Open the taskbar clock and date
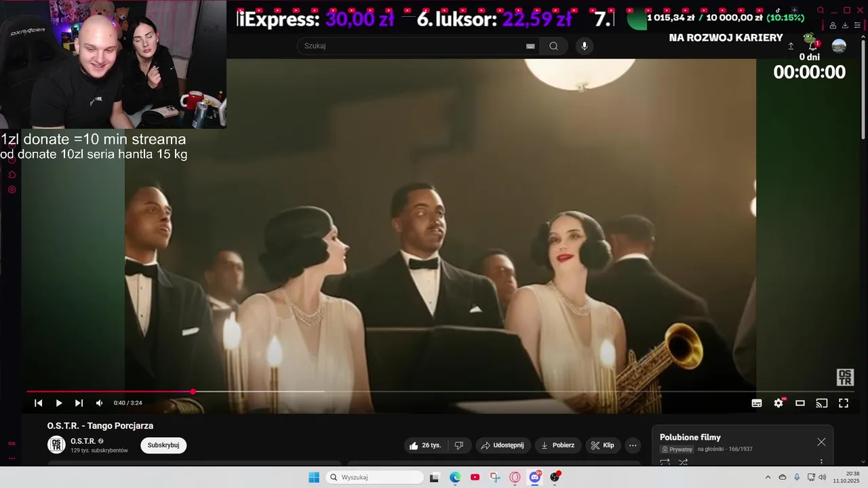868x488 pixels. pos(846,477)
